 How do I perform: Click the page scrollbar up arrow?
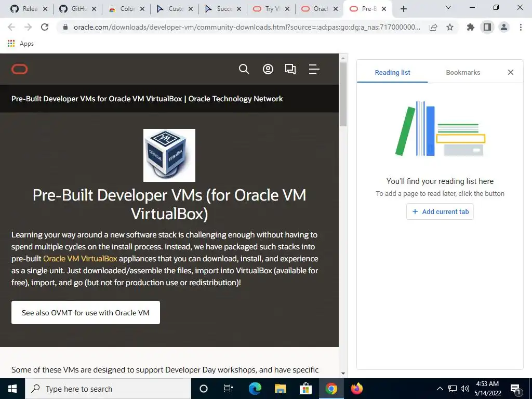pos(343,58)
